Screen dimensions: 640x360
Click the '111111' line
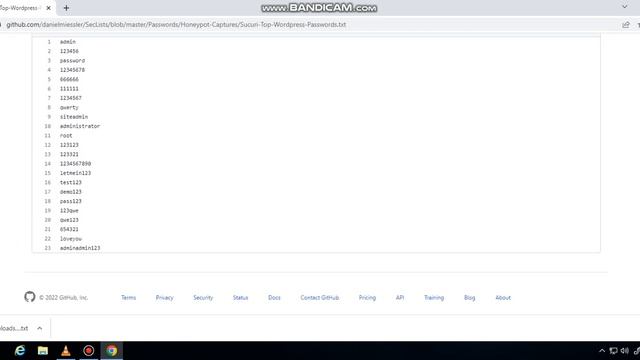[69, 89]
